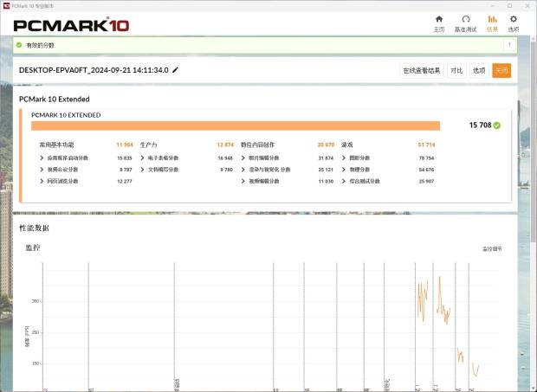Screen dimensions: 537x392
Task: Click the 选项 button next to 对比
Action: coord(479,71)
